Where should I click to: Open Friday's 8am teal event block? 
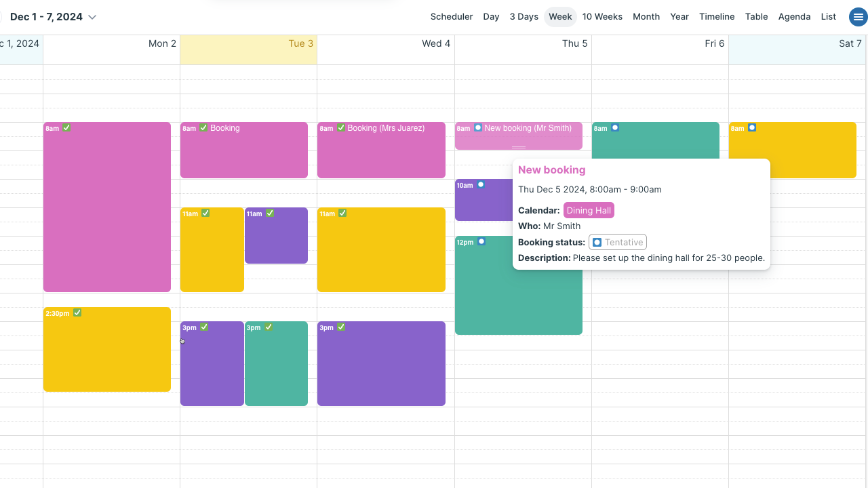point(656,140)
